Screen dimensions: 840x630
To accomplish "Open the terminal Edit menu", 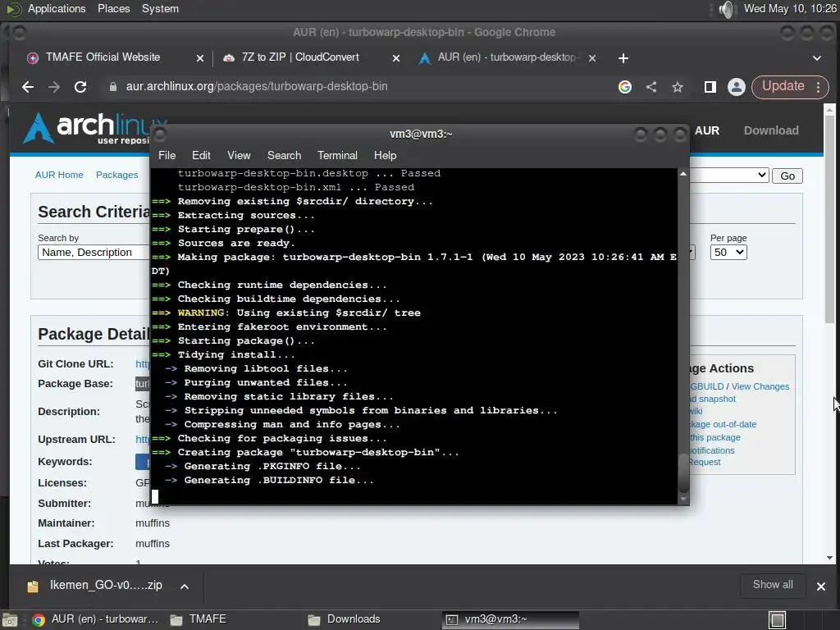I will (x=201, y=155).
